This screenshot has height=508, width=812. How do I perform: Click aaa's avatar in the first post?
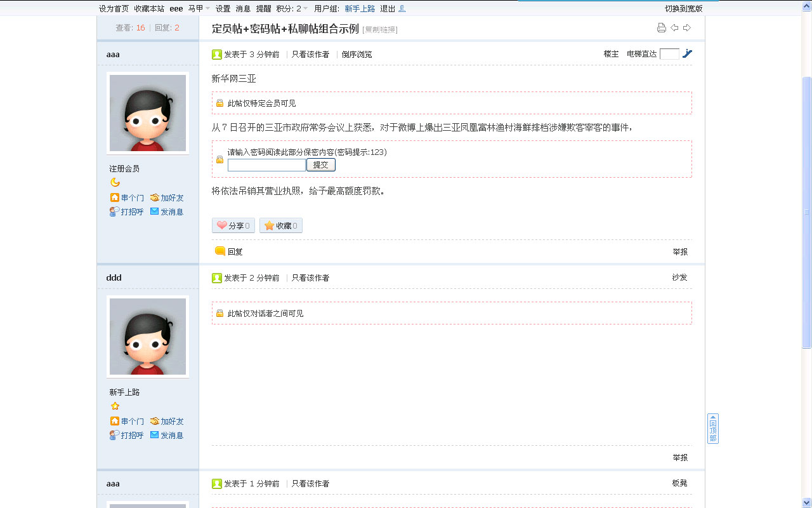(148, 113)
